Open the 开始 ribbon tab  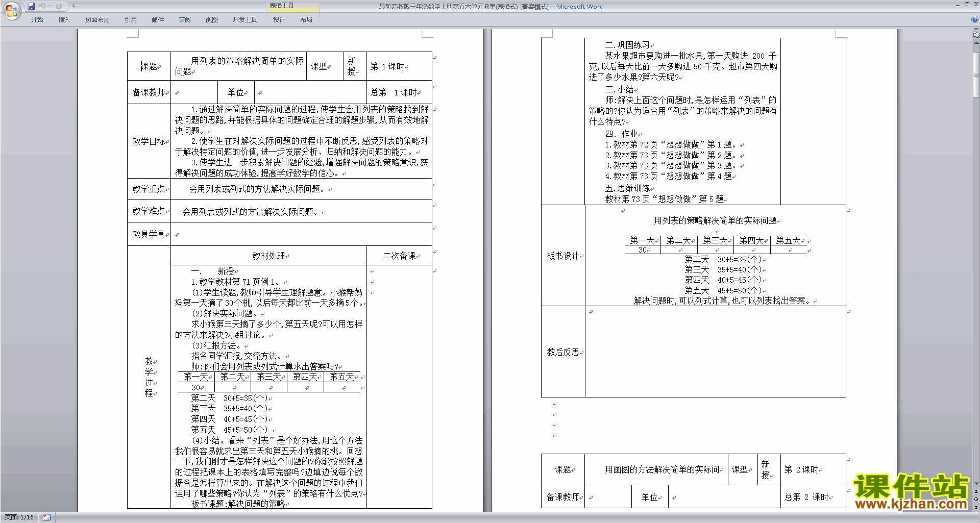[x=37, y=20]
